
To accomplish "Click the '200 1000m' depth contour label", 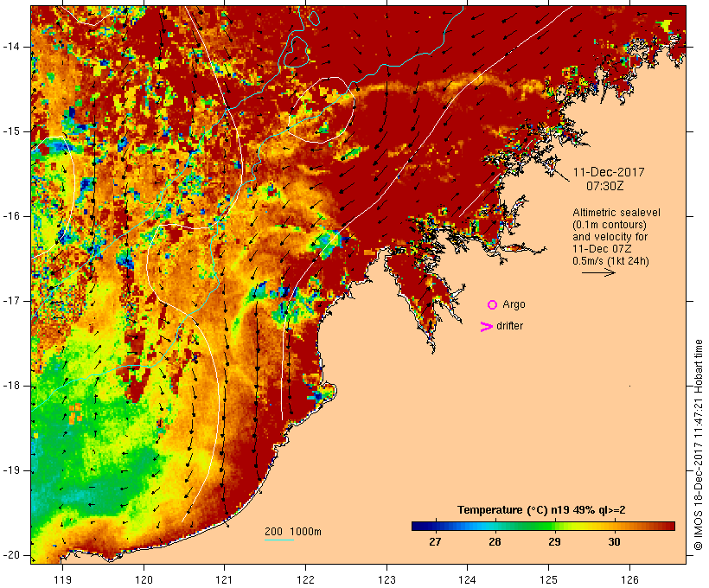I will point(293,532).
